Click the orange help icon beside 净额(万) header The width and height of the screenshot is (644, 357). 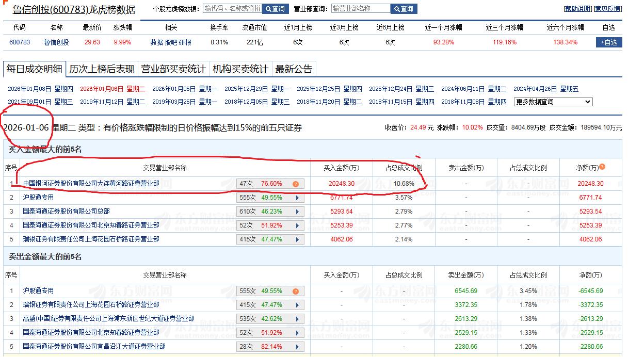click(x=602, y=167)
